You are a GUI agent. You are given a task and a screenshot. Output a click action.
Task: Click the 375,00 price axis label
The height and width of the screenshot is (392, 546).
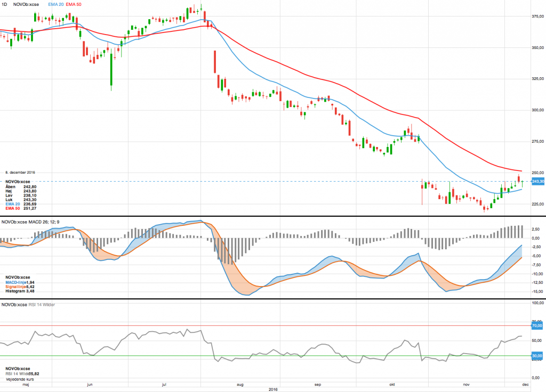(x=537, y=17)
